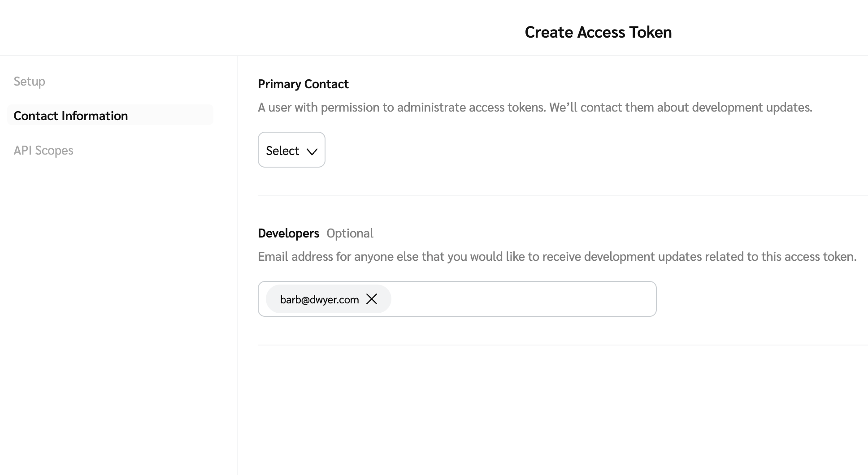The image size is (868, 475).
Task: Click the Primary Contact section heading
Action: (303, 84)
